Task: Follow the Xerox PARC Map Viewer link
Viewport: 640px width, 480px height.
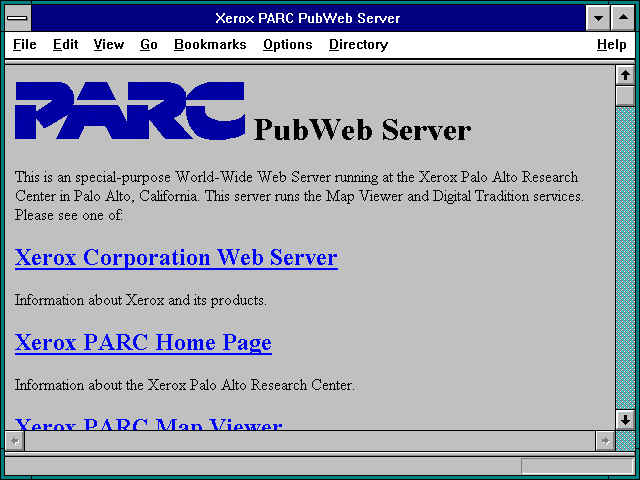Action: (x=149, y=424)
